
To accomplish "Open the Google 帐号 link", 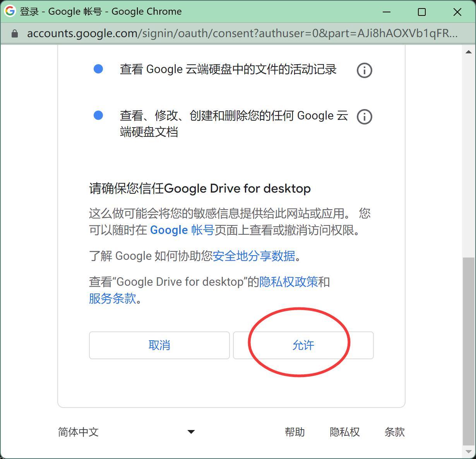I will pos(182,230).
